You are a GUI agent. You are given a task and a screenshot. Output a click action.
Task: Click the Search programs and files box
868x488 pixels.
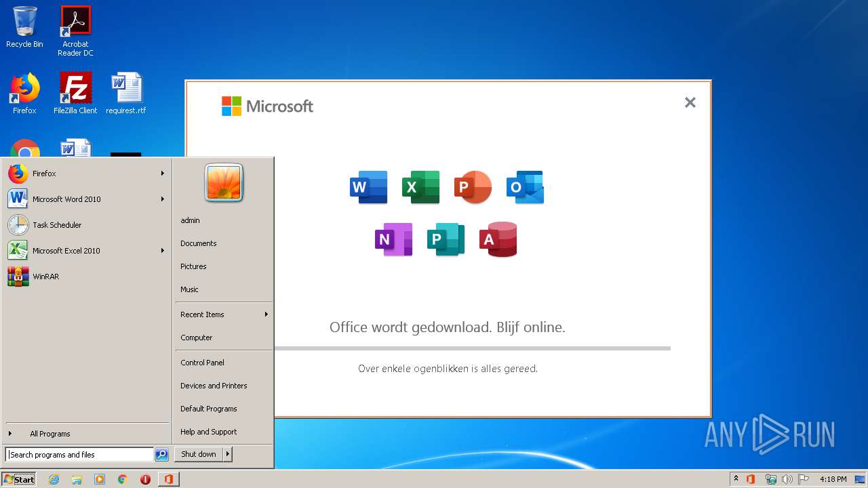[x=79, y=455]
